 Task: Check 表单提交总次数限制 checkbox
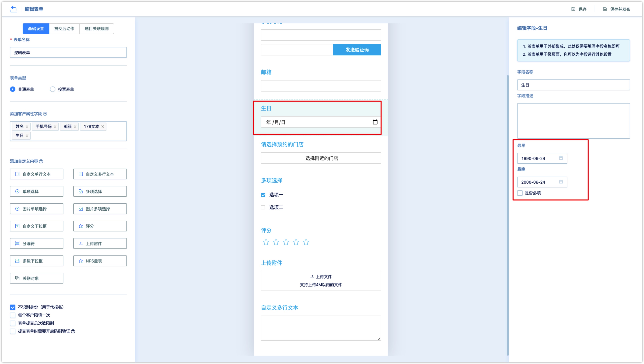13,323
